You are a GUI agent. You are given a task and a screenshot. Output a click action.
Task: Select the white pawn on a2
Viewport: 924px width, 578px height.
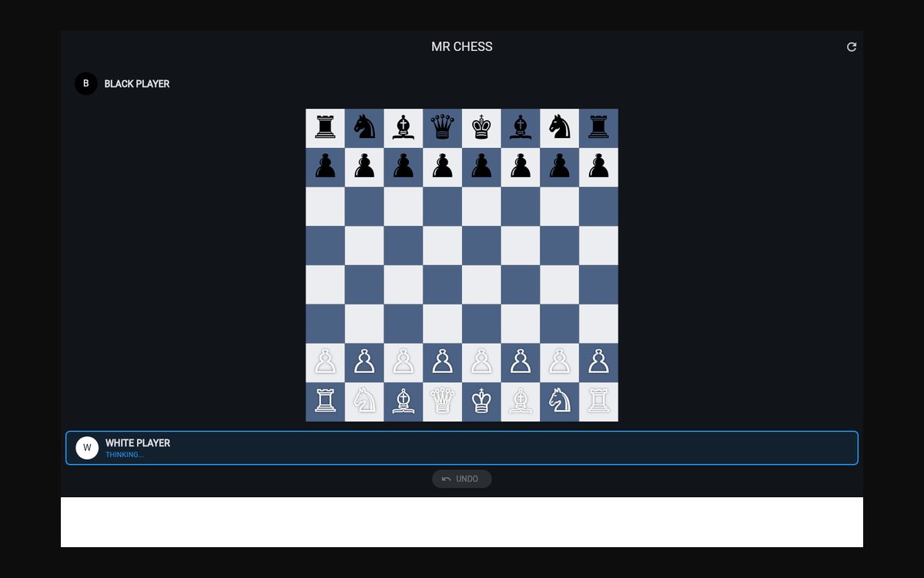click(325, 362)
